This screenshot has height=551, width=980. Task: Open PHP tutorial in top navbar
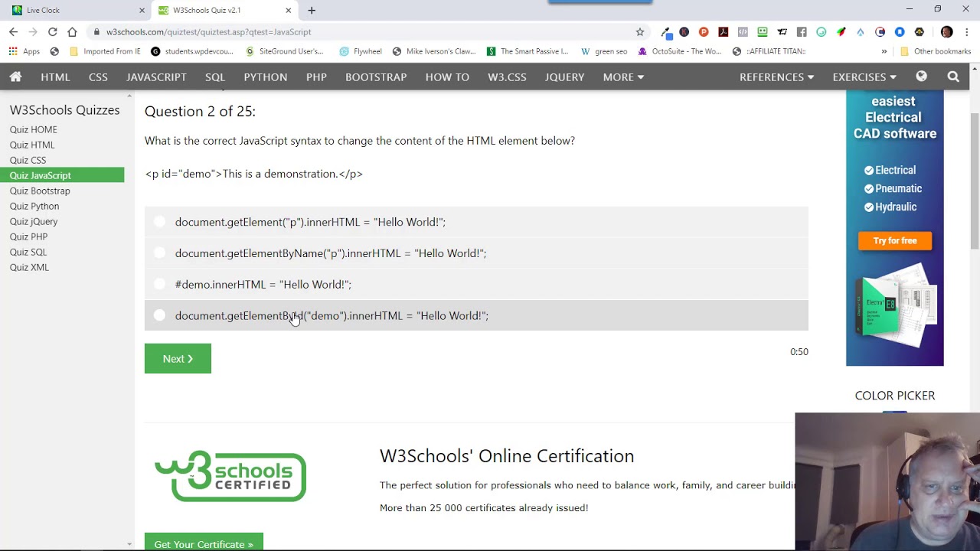click(x=316, y=77)
